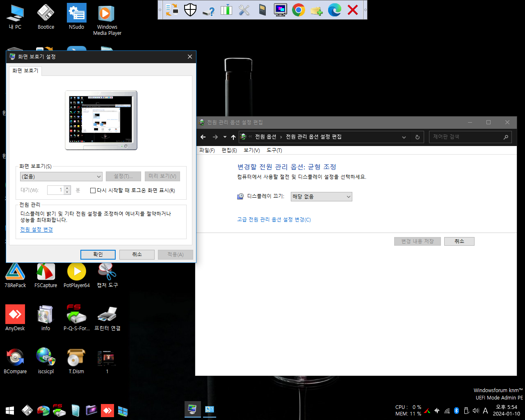Select the FSCapture desktop icon

[x=46, y=276]
